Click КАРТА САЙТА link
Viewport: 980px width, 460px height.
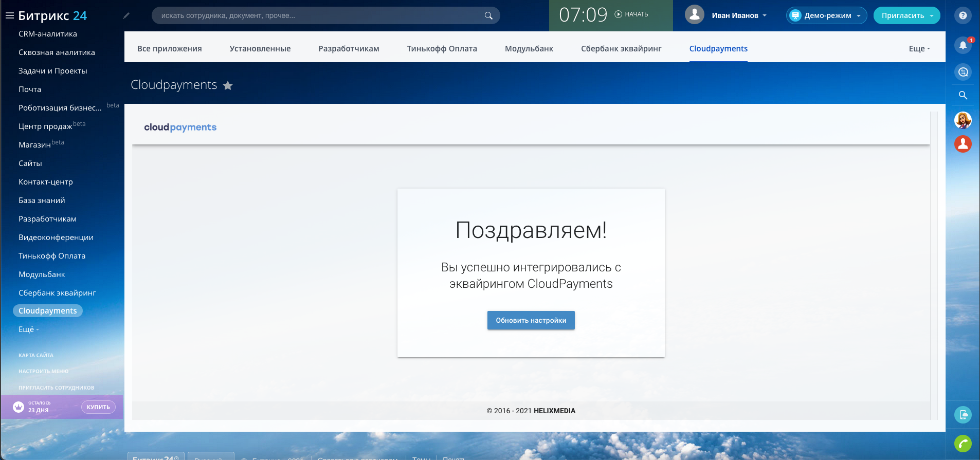(x=36, y=355)
